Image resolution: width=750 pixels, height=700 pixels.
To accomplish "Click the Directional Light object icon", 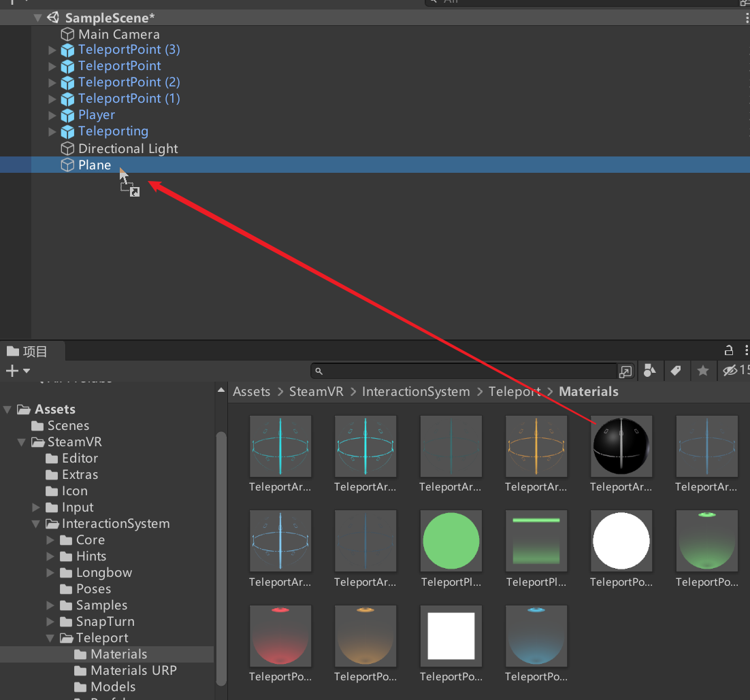I will [x=67, y=148].
